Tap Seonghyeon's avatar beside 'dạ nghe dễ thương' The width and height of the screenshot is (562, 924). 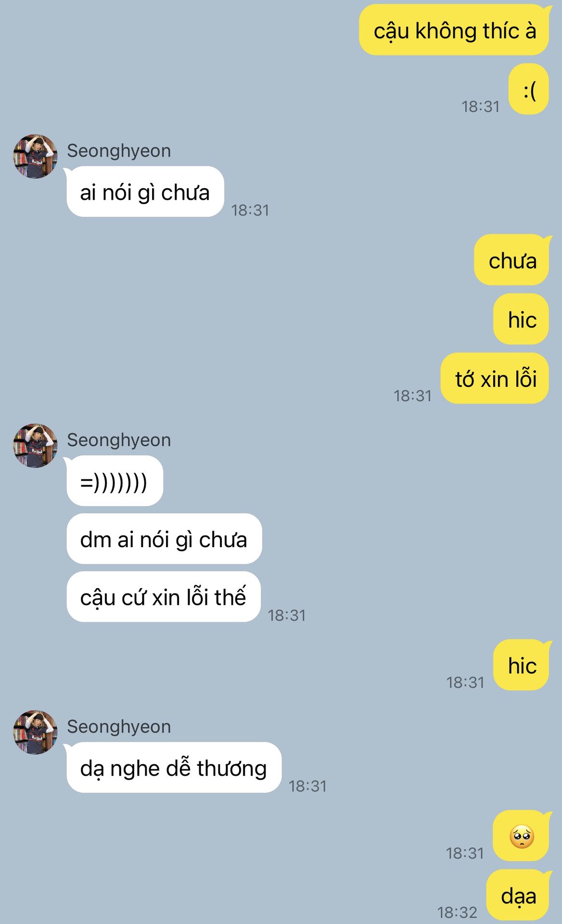[35, 732]
